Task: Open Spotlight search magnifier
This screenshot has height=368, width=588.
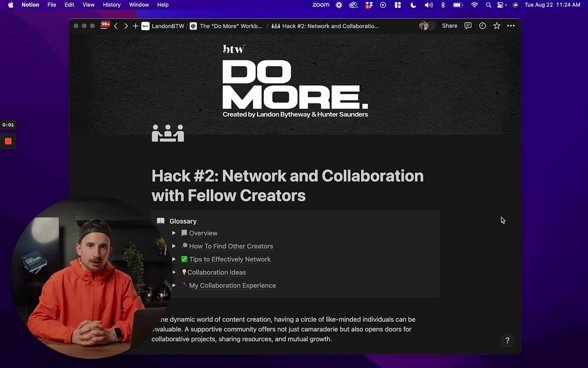Action: tap(488, 5)
